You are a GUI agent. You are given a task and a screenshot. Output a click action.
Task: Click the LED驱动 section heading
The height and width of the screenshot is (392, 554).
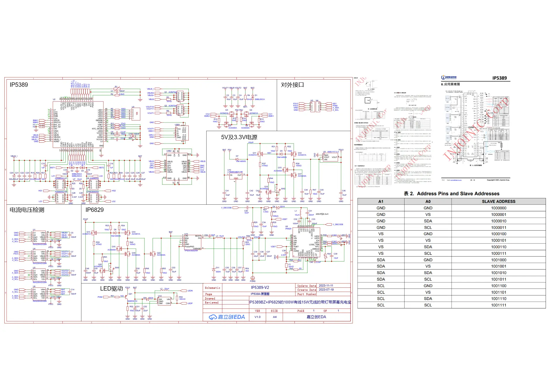point(111,289)
